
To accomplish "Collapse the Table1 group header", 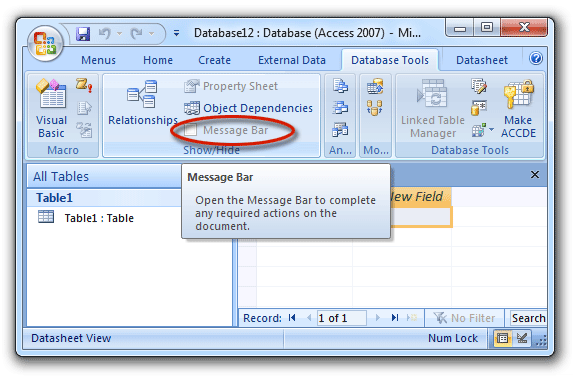I will pos(104,198).
